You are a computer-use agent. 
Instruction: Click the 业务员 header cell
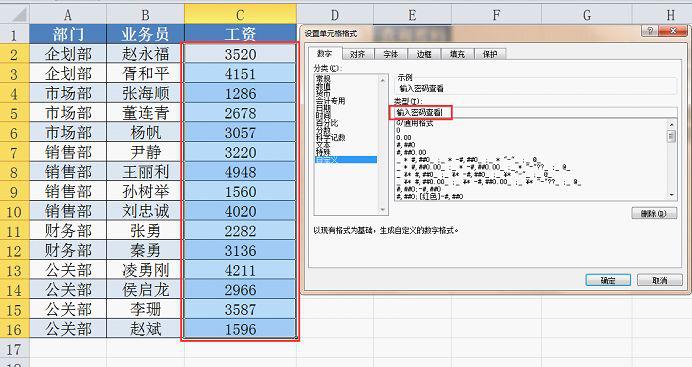click(145, 34)
